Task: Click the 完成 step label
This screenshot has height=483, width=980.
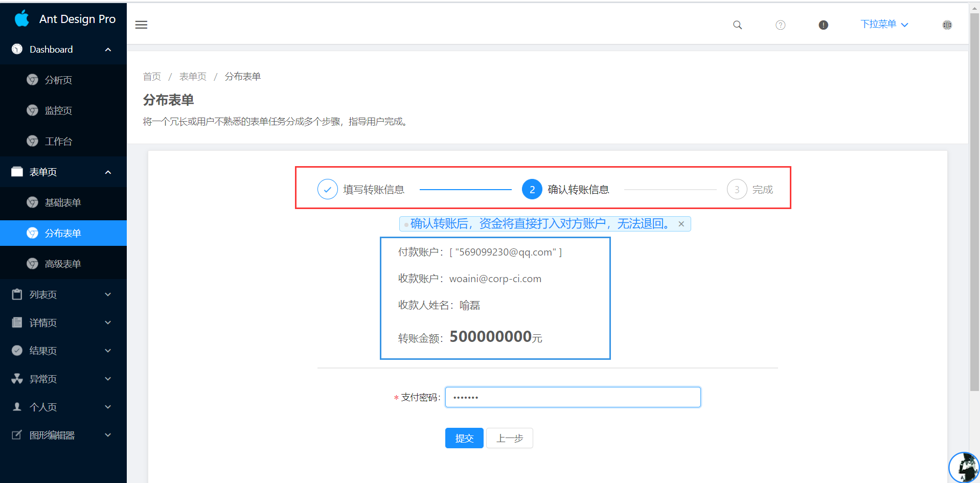Action: tap(762, 190)
